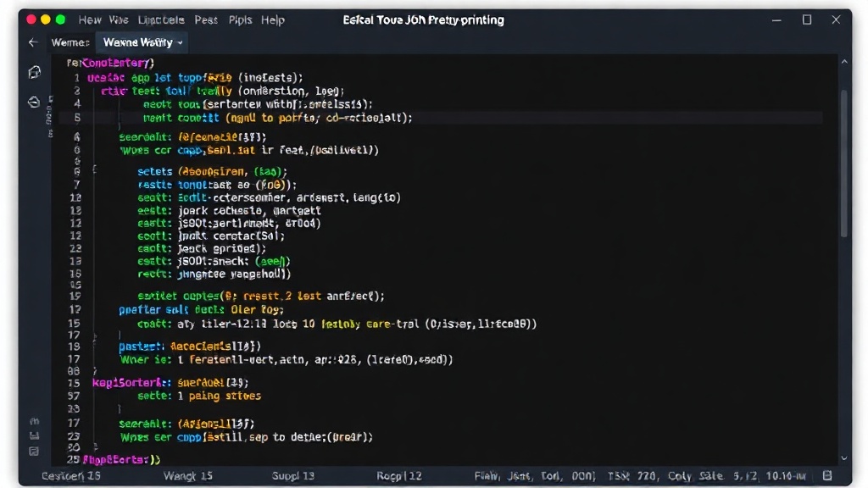Screen dimensions: 868x488
Task: Click the scroll up arrow of the editor scrollbar
Action: pos(844,62)
